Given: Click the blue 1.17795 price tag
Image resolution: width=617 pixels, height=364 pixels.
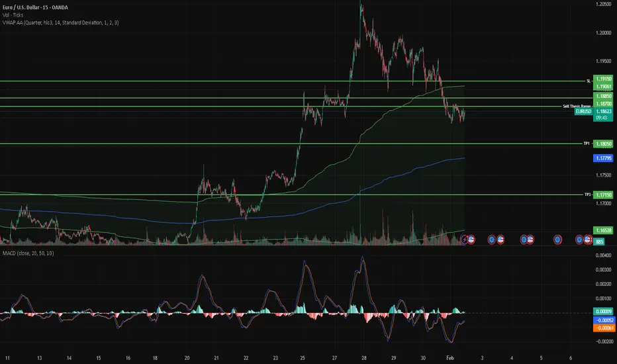Looking at the screenshot, I should 603,158.
